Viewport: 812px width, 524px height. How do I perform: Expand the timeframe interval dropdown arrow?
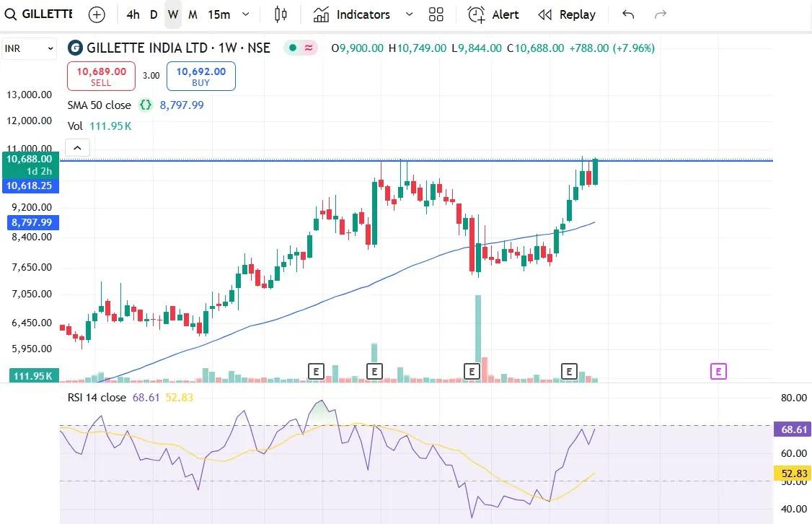click(x=246, y=14)
